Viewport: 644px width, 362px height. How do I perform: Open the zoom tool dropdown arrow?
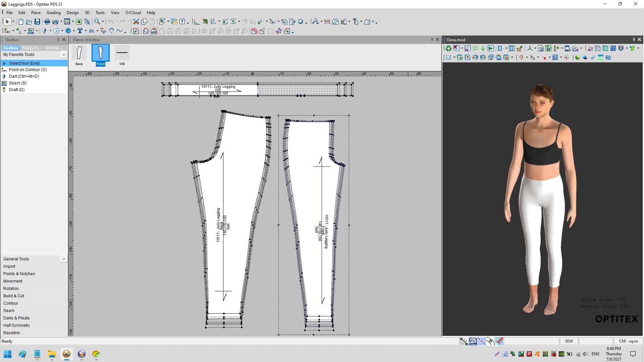click(x=103, y=22)
